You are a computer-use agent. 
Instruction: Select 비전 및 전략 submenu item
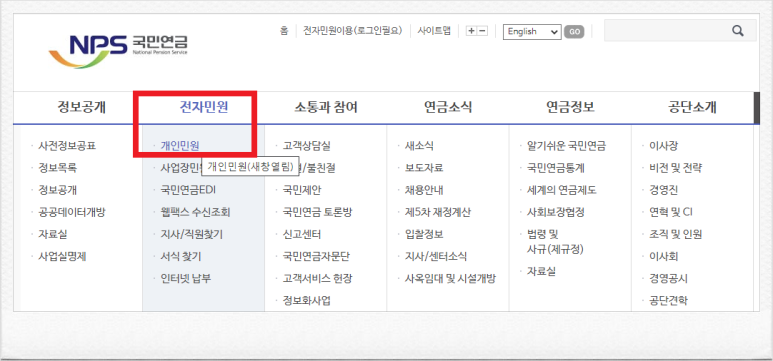pyautogui.click(x=675, y=168)
